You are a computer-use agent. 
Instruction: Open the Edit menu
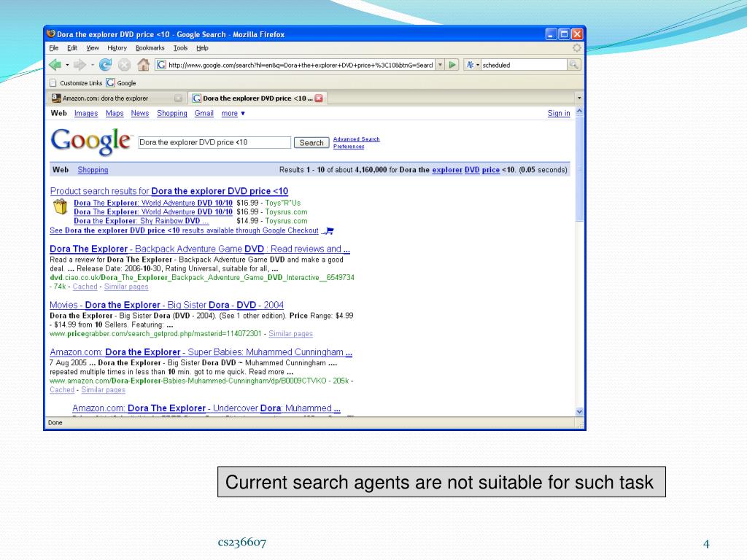[72, 48]
